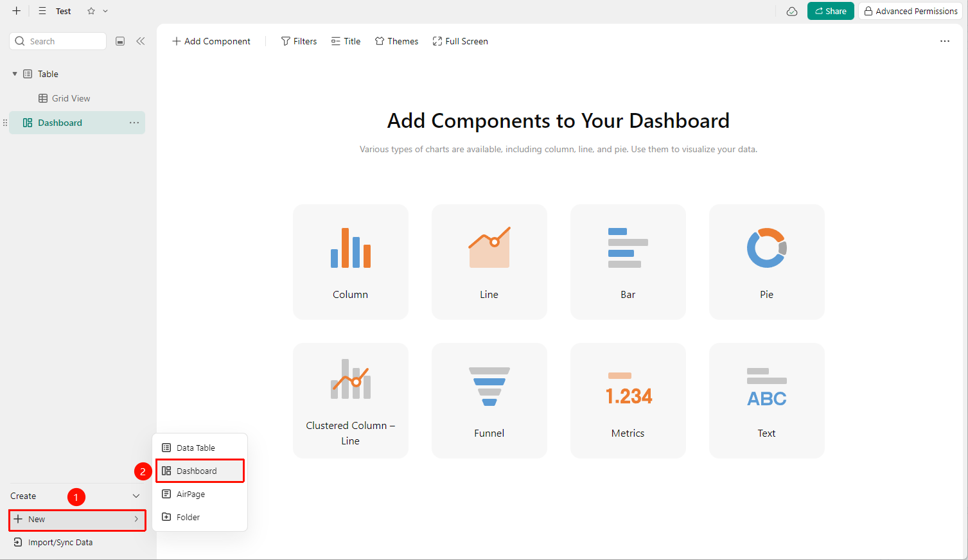Choose Dashboard from the New menu

[200, 471]
